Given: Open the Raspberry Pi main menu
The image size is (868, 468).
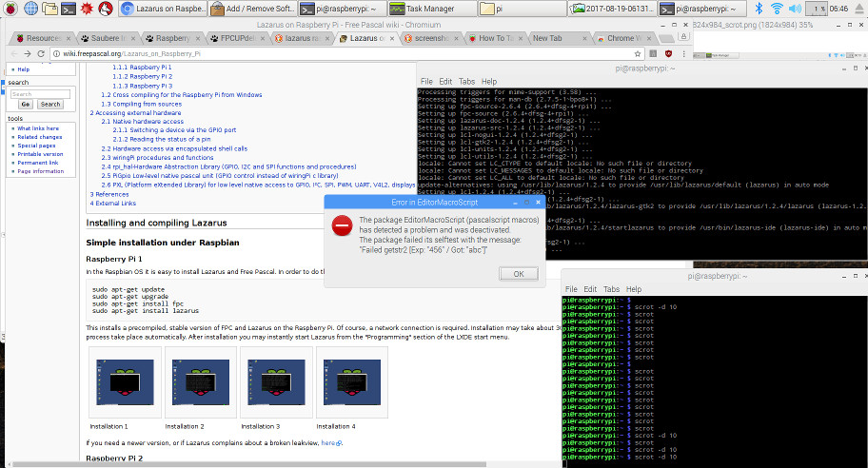Looking at the screenshot, I should tap(9, 9).
